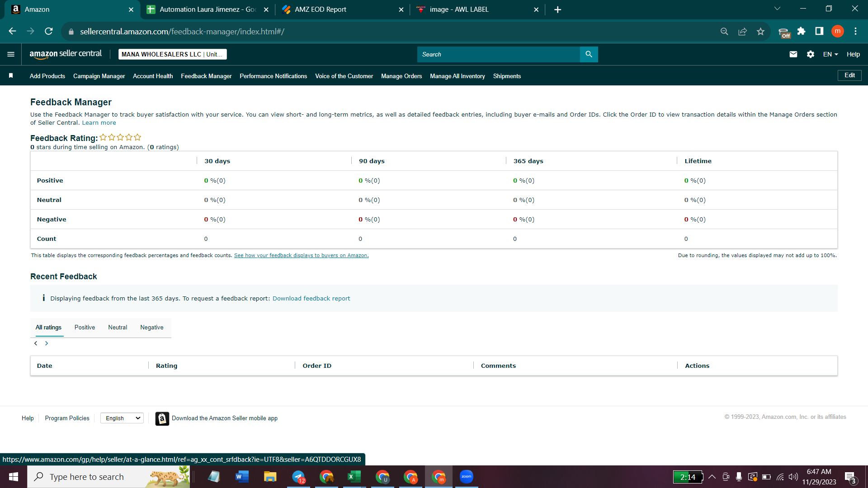Select the Negative ratings tab
Image resolution: width=868 pixels, height=488 pixels.
pos(152,328)
